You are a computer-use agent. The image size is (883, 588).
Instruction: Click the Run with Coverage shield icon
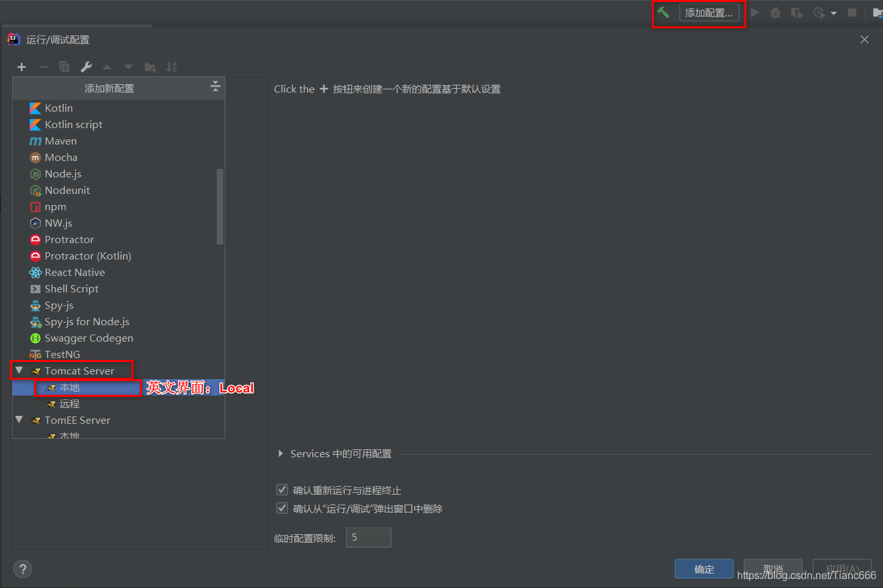797,12
